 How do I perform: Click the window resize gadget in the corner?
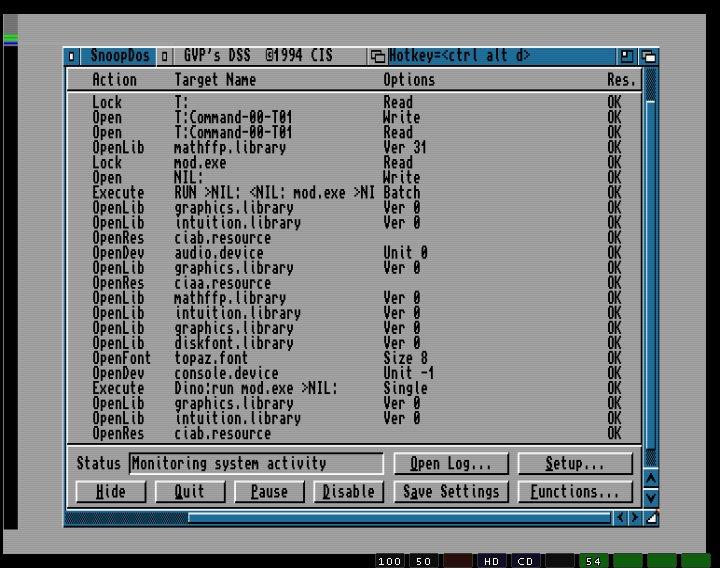pyautogui.click(x=651, y=518)
